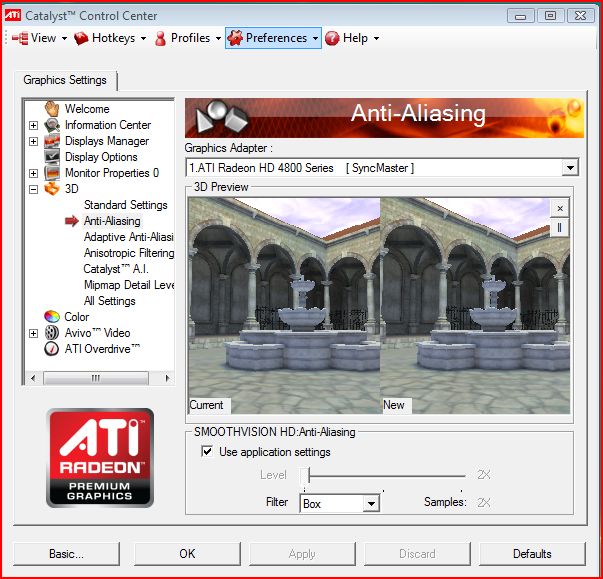This screenshot has width=603, height=579.
Task: Click the Preferences gear icon
Action: tap(235, 38)
